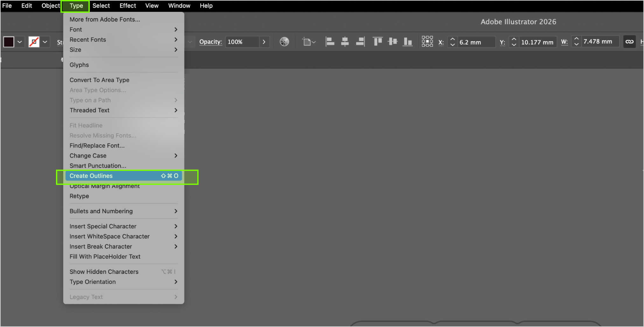Click the X position input field

click(x=476, y=42)
